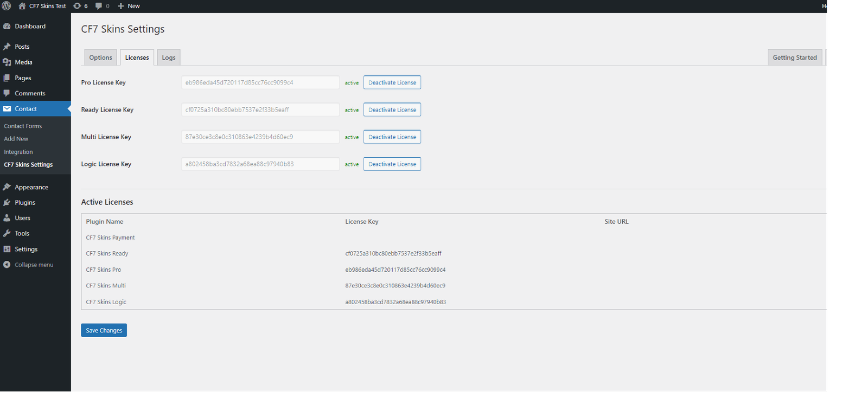Image resolution: width=868 pixels, height=405 pixels.
Task: Click the Integration submenu link
Action: 18,152
